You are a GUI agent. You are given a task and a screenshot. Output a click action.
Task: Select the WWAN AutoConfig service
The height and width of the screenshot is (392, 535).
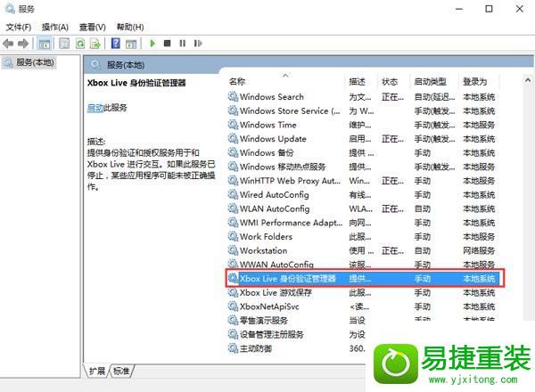click(364, 265)
